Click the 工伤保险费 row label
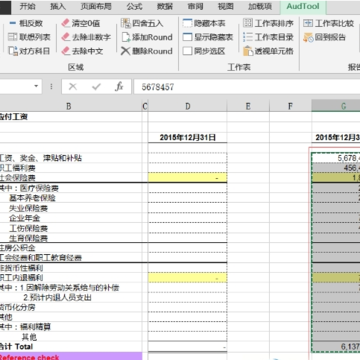This screenshot has height=360, width=360. pos(28,228)
